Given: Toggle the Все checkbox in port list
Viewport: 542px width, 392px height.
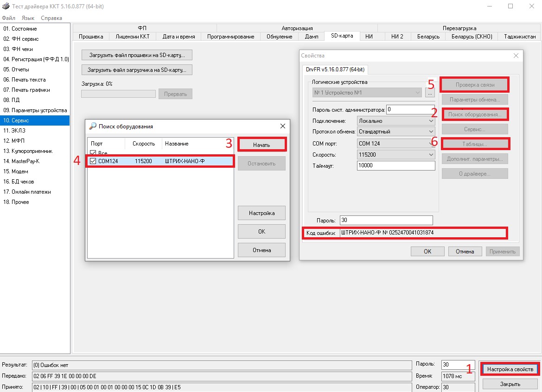Looking at the screenshot, I should point(93,153).
